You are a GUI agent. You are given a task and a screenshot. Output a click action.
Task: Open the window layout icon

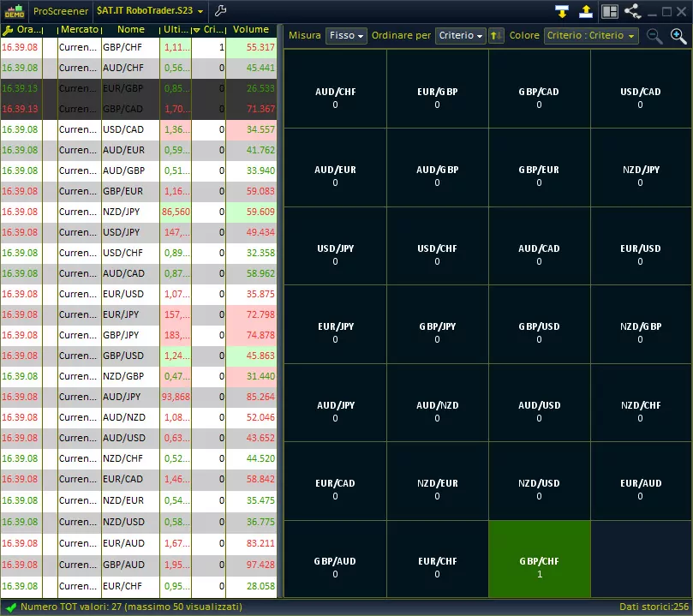[610, 11]
